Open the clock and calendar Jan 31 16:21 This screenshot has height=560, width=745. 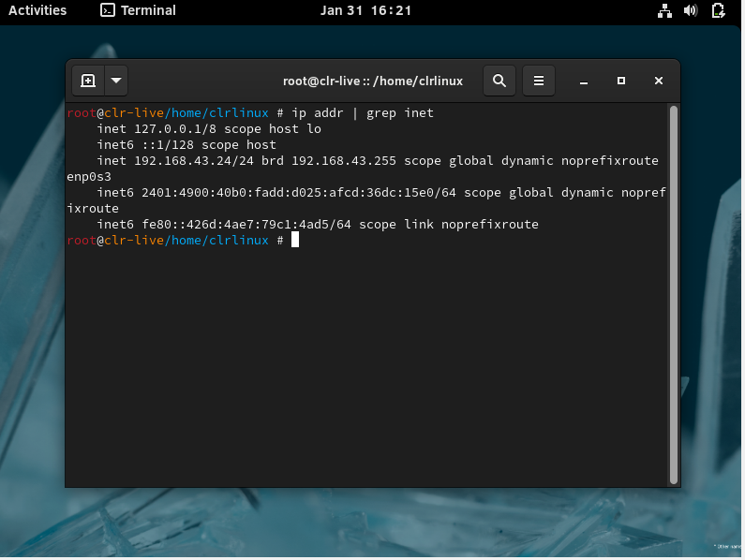[365, 10]
